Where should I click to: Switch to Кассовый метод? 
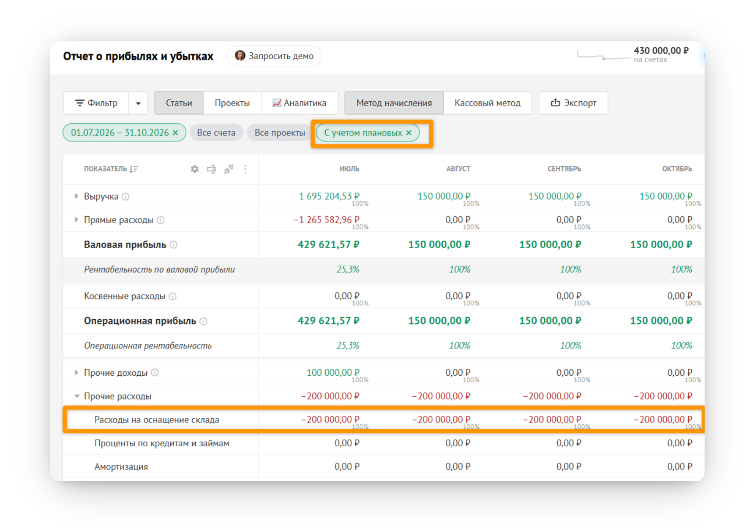(x=488, y=103)
